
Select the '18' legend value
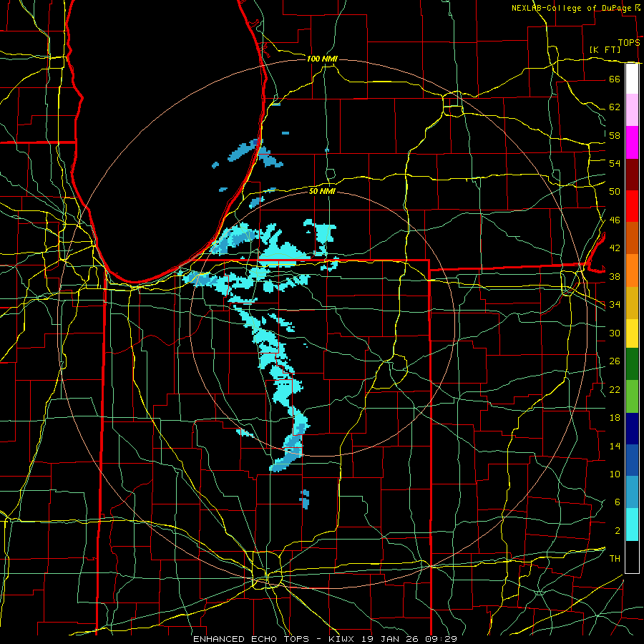click(x=615, y=418)
